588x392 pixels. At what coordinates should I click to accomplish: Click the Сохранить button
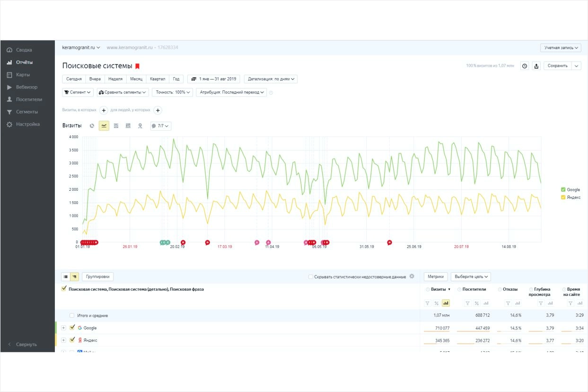click(558, 66)
